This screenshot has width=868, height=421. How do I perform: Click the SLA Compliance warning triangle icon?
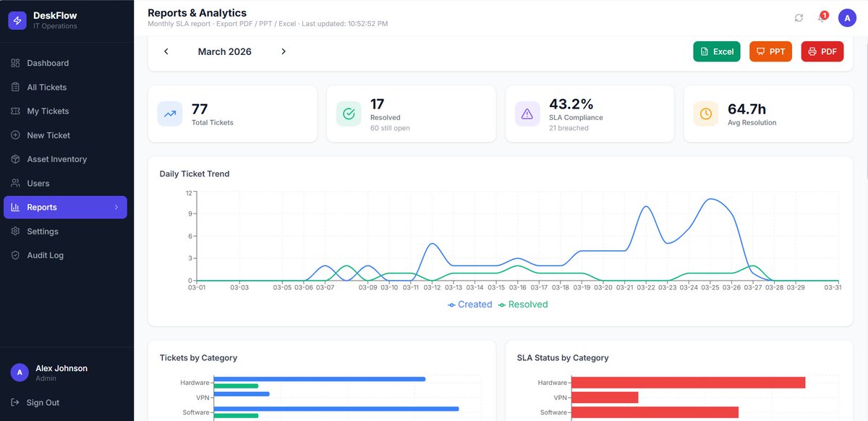coord(527,114)
